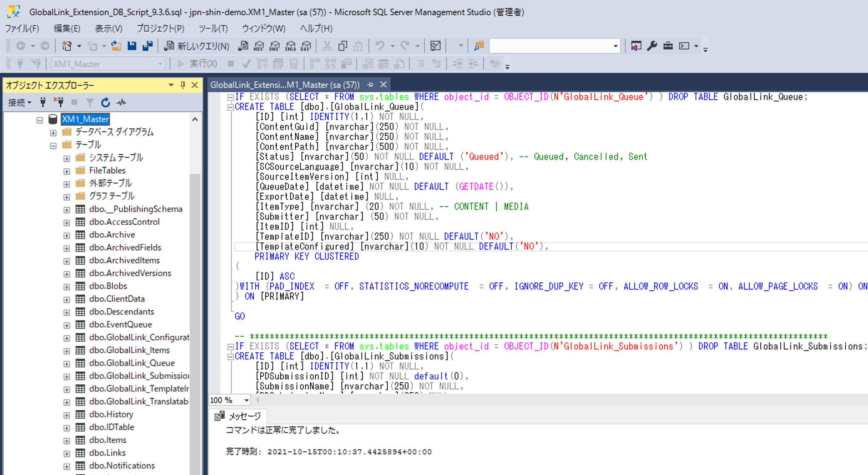Click the Undo arrow icon
The width and height of the screenshot is (868, 475).
pos(380,46)
